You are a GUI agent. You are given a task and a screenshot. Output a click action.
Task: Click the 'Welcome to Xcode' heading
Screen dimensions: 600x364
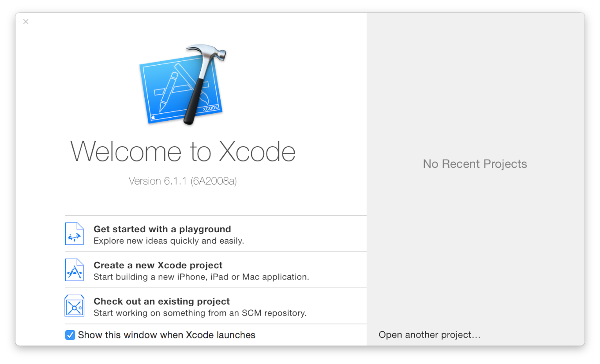(183, 152)
